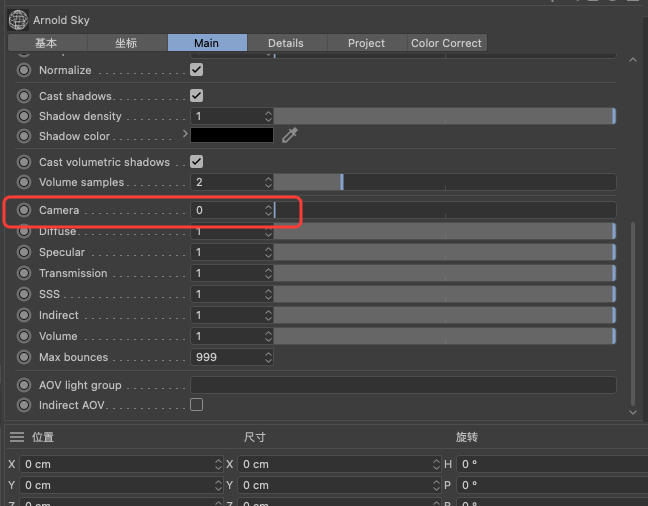Open the Project tab

pos(367,43)
